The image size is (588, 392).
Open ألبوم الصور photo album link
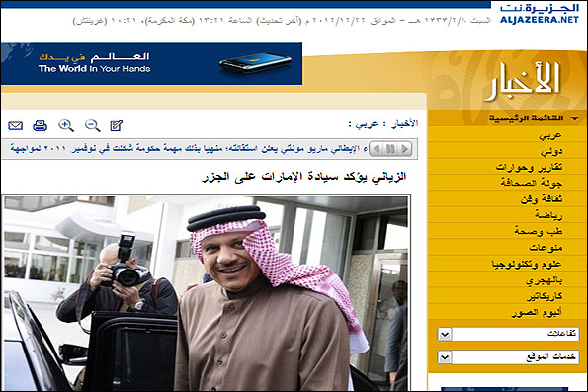(x=537, y=313)
